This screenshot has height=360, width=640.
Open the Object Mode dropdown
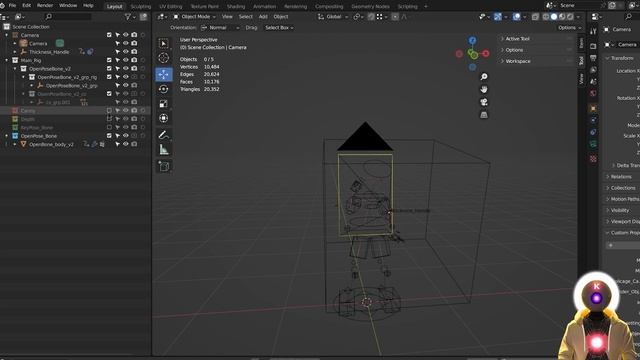tap(194, 17)
